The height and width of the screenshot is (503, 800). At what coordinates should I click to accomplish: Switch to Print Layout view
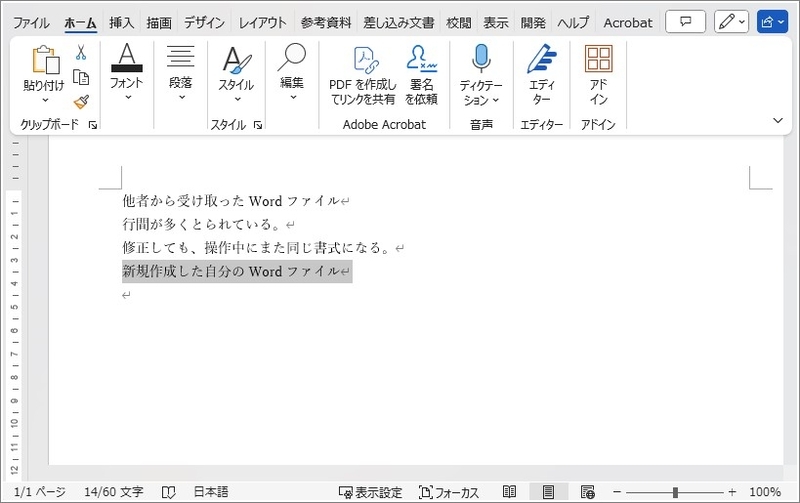[548, 492]
